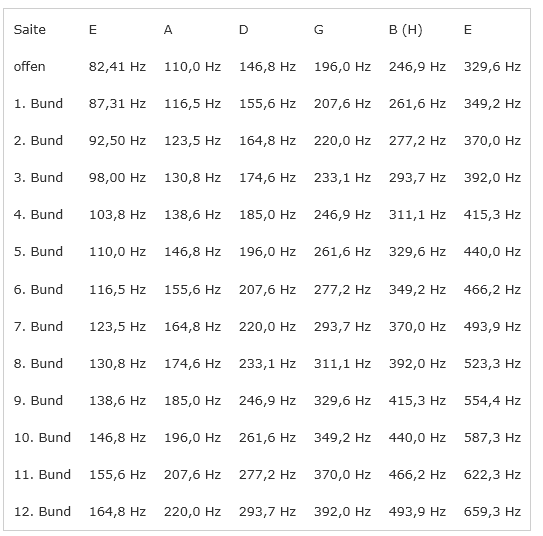Select the 523,3 Hz cell

[492, 364]
